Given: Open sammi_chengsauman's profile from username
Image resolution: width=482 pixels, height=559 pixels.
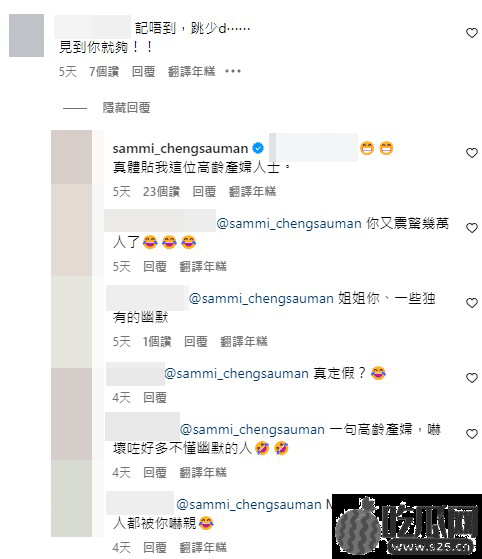Looking at the screenshot, I should pos(180,148).
